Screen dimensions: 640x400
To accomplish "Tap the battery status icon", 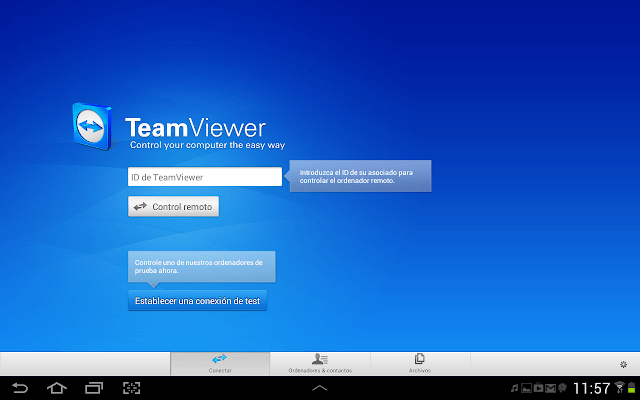I will coord(632,387).
